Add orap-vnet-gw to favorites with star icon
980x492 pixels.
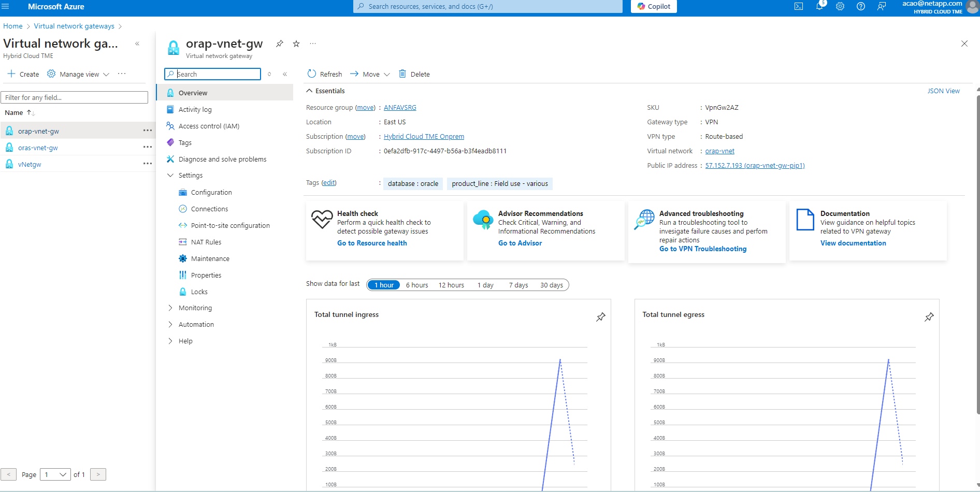296,44
